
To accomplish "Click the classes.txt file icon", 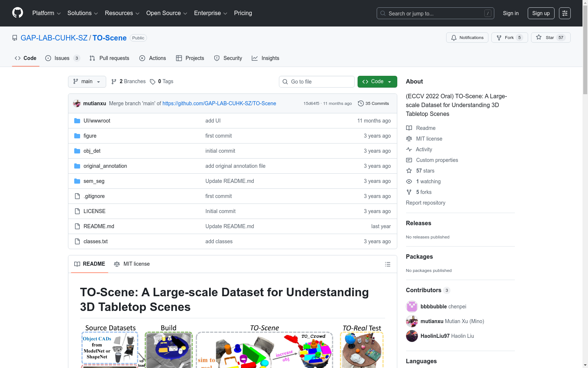I will click(77, 241).
